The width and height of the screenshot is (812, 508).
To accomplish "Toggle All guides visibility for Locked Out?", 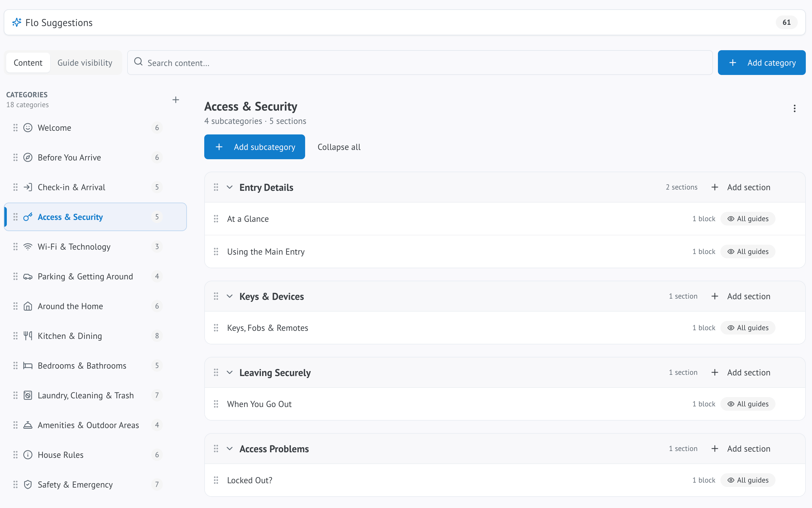I will (748, 480).
